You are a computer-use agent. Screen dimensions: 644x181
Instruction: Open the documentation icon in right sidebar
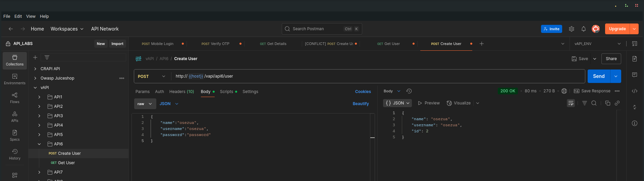pyautogui.click(x=635, y=59)
